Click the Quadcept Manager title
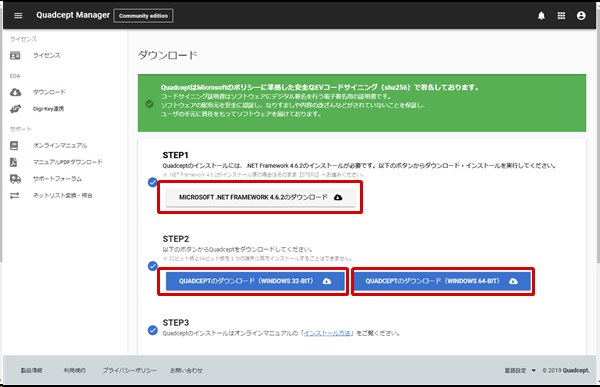Screen dimensions: 600x387 pyautogui.click(x=73, y=15)
